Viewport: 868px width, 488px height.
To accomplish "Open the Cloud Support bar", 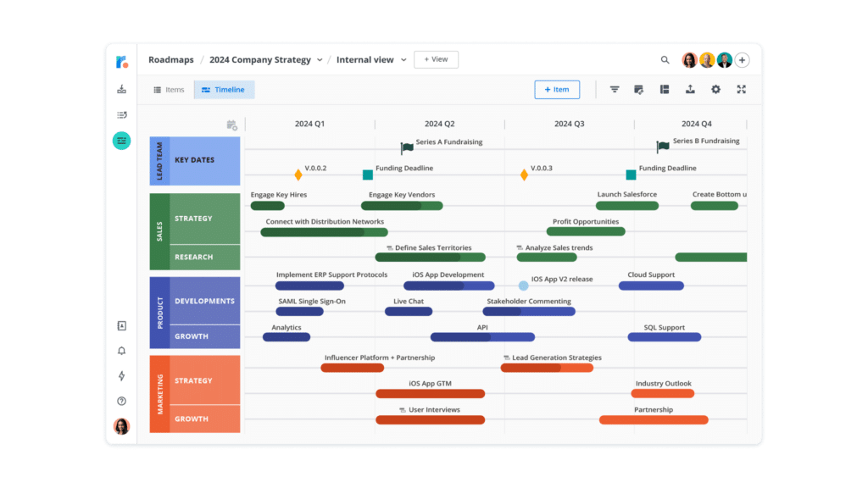I will pos(651,286).
